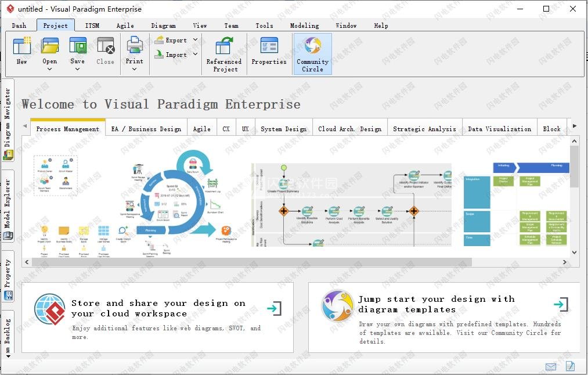Open the Help ribbon tab
The width and height of the screenshot is (588, 375).
coord(381,26)
